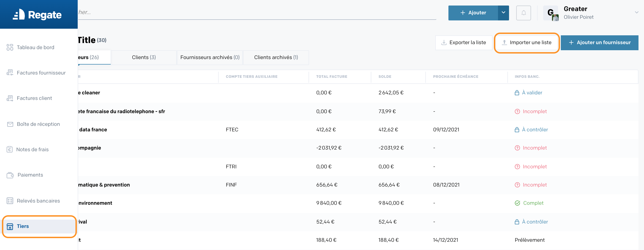Screen dimensions: 644x250
Task: Open Tableau de bord icon in sidebar
Action: [x=10, y=47]
